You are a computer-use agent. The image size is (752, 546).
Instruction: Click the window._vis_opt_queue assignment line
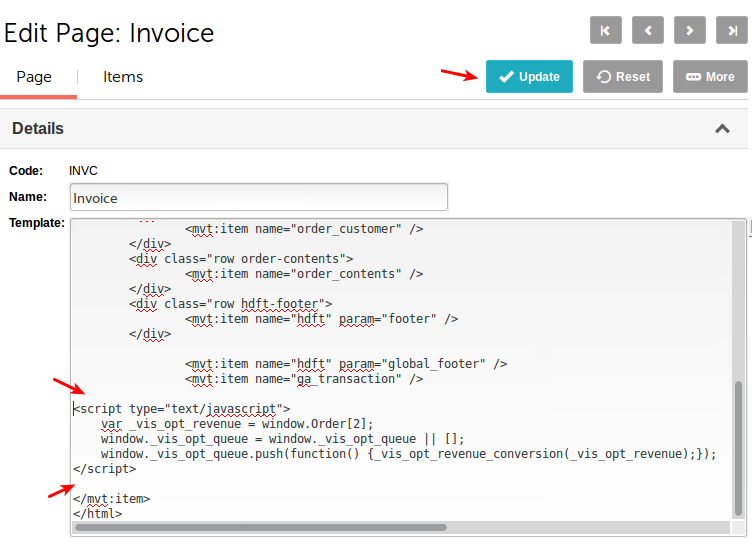tap(282, 439)
